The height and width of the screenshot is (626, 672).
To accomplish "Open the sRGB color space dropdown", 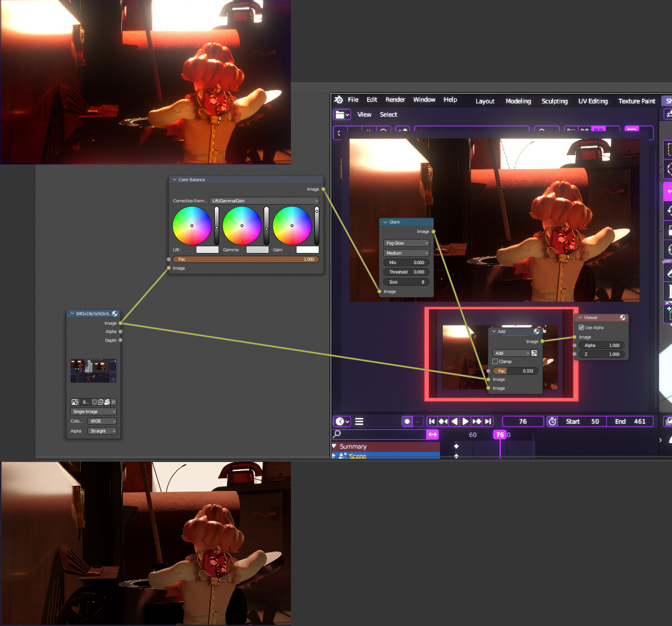I will [x=102, y=421].
